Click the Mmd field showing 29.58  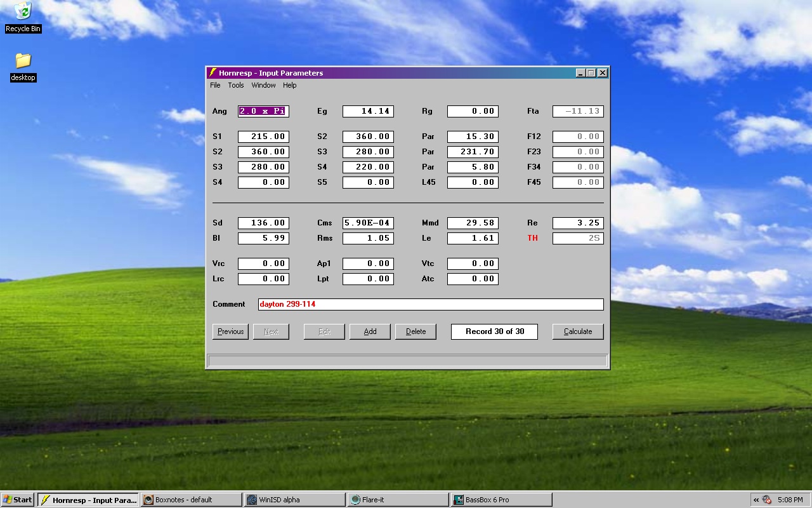click(473, 223)
